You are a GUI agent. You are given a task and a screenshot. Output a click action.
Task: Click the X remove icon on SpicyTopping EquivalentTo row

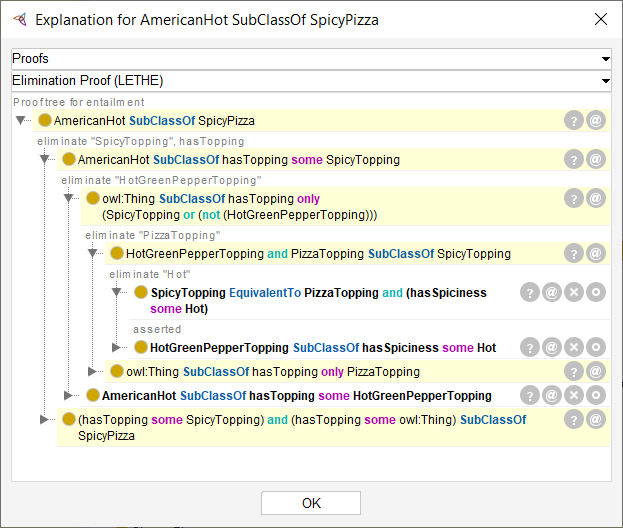click(574, 292)
